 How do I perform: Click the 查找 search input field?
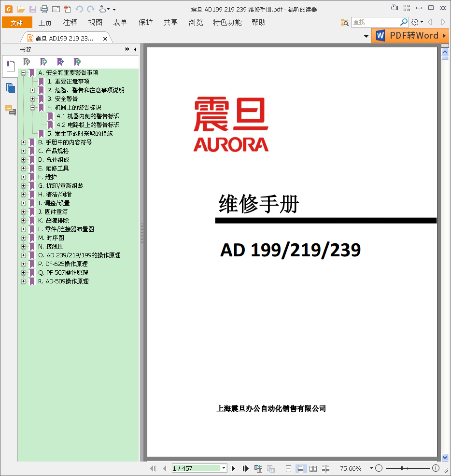[x=376, y=22]
